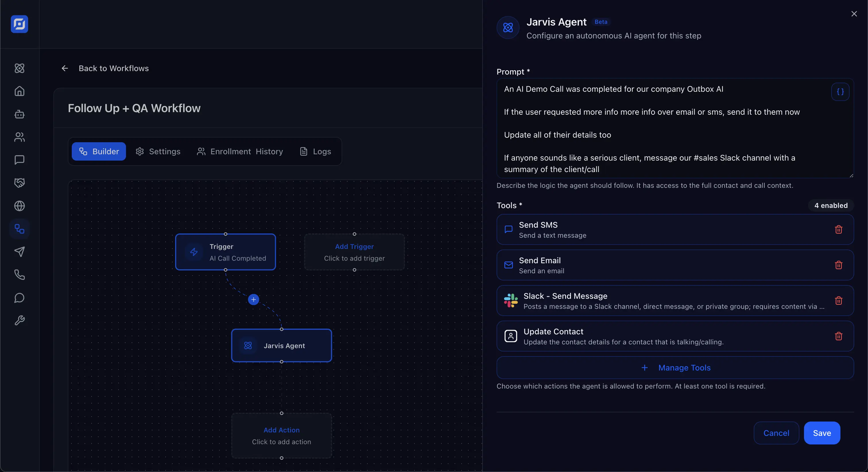Go to Home from sidebar icon

pos(20,91)
